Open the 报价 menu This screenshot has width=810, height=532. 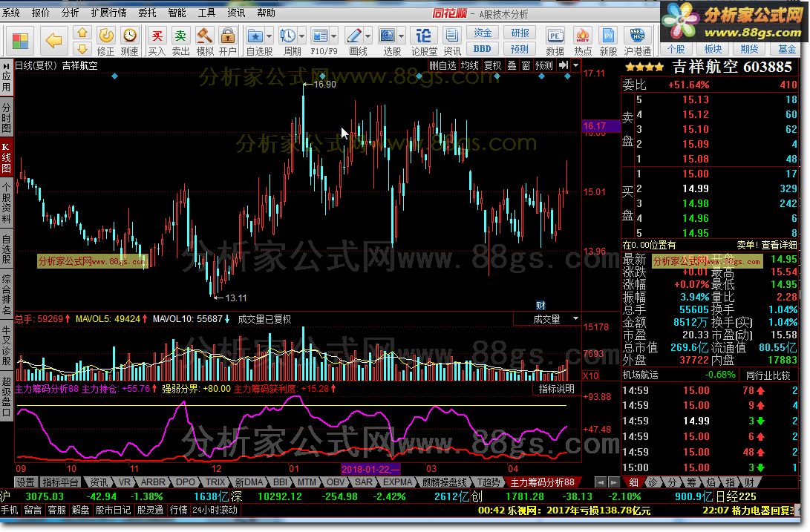click(x=40, y=13)
